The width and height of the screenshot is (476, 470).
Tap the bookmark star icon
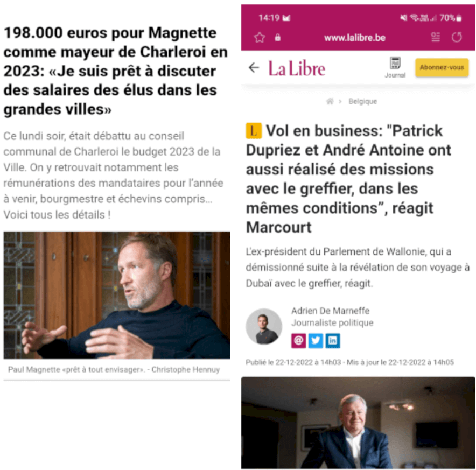pos(260,38)
